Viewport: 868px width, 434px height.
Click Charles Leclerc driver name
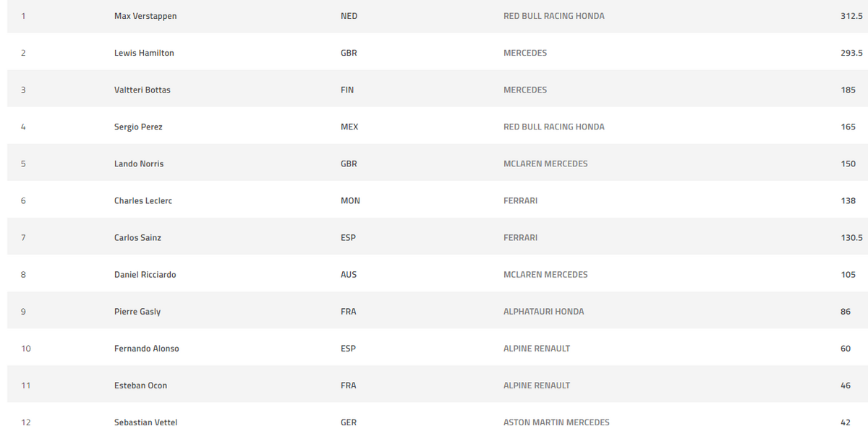coord(143,200)
